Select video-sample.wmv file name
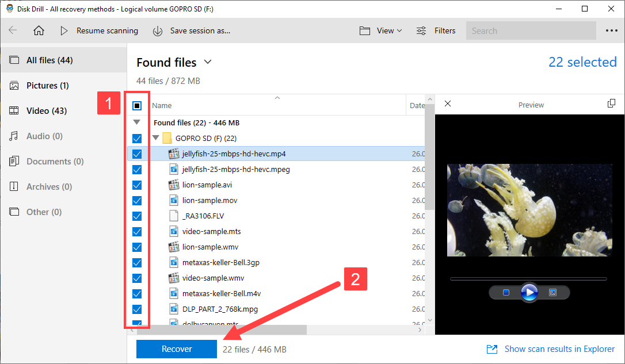 [x=214, y=278]
